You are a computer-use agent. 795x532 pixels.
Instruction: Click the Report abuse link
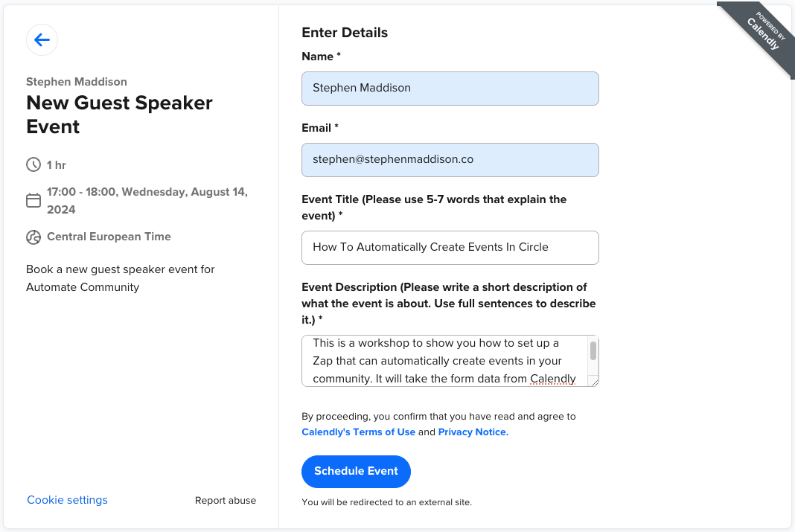point(226,501)
